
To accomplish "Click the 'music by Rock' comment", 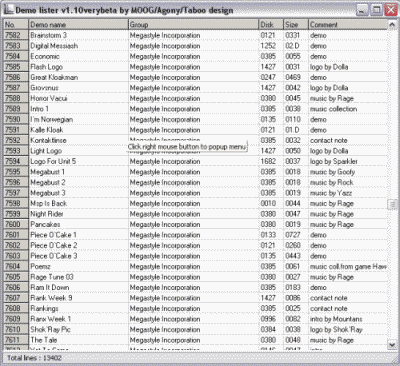I will coord(332,182).
